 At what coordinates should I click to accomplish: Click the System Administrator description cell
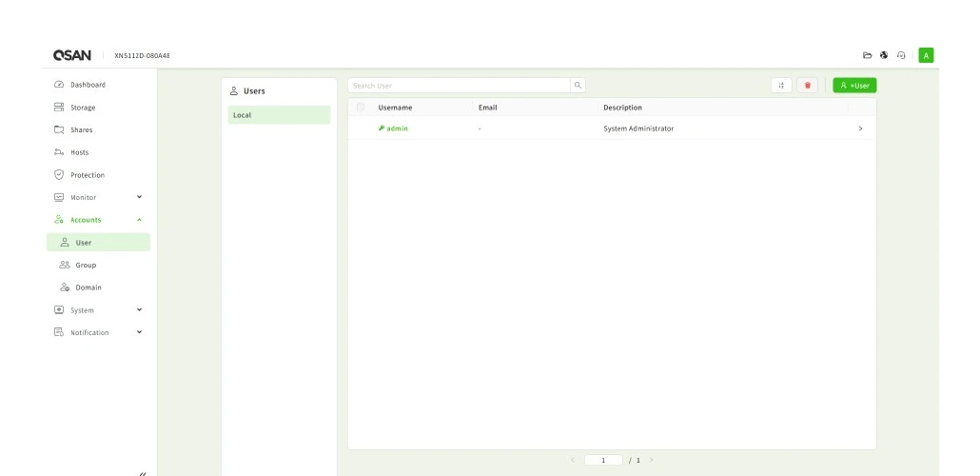click(x=638, y=129)
